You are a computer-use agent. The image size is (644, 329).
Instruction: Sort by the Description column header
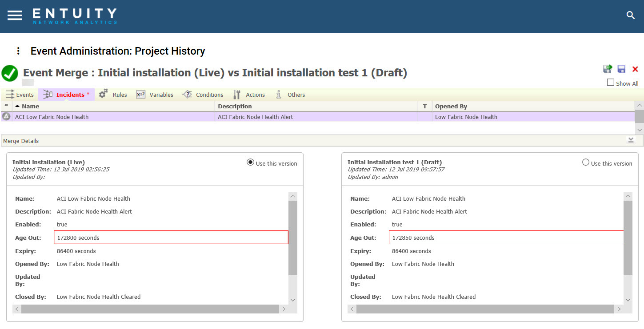coord(316,106)
